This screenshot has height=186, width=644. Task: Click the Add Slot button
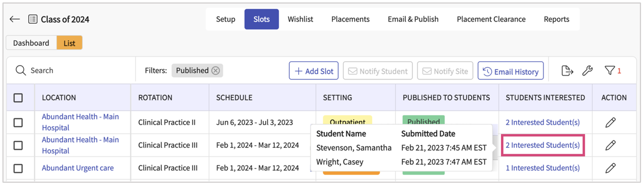(314, 71)
